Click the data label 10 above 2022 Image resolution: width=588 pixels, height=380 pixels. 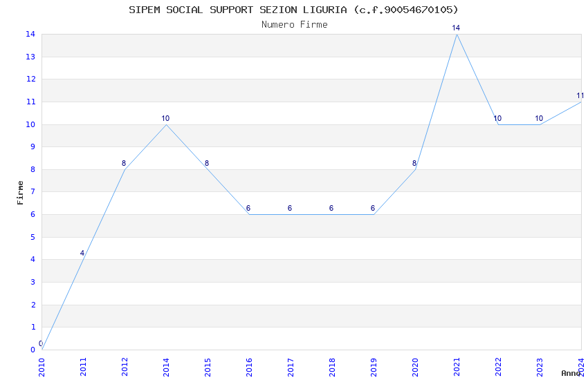tap(497, 118)
